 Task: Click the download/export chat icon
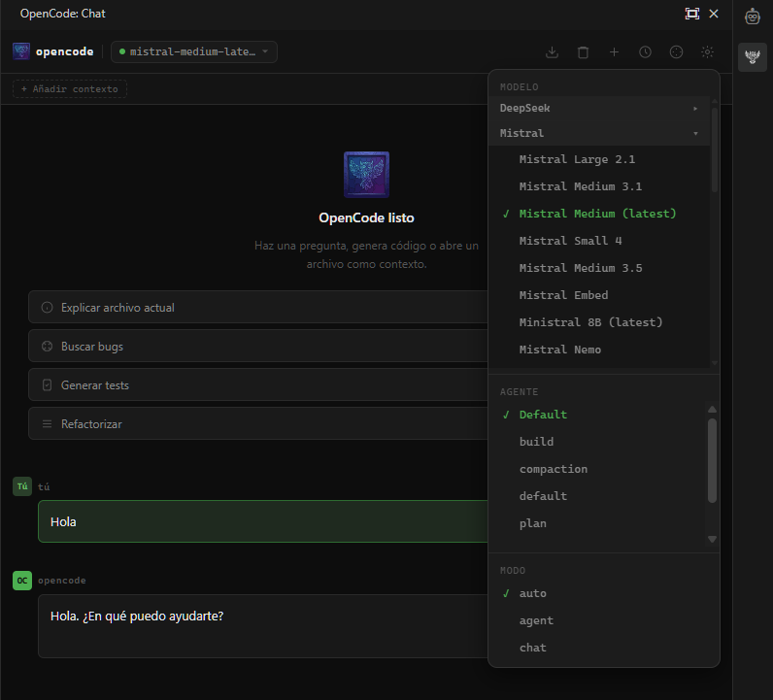point(553,52)
